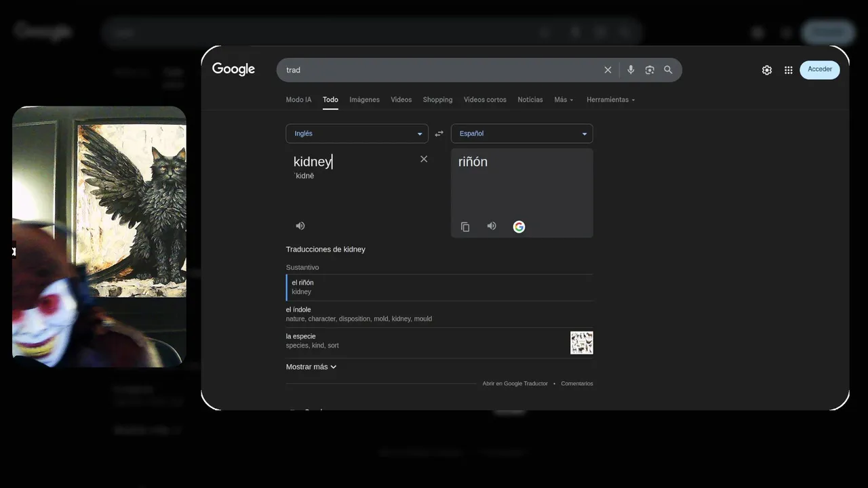Click the Comentarios link
Image resolution: width=868 pixels, height=488 pixels.
(x=577, y=384)
